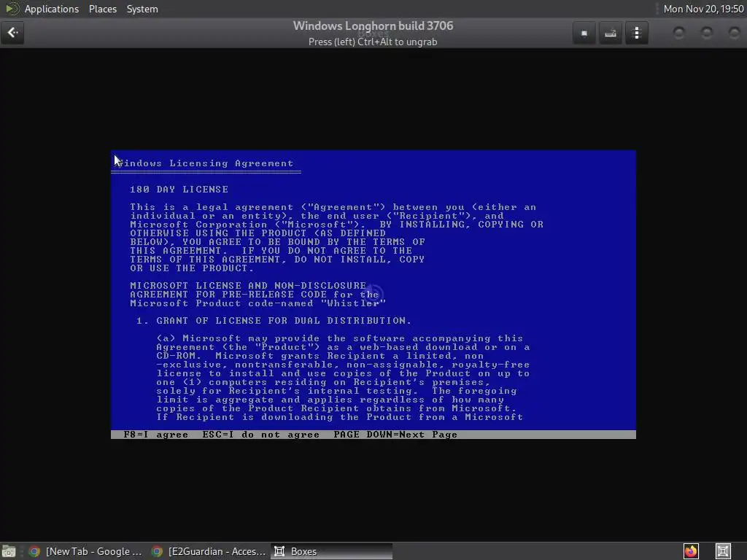Click the '1. GRANT OF LICENSE FOR DUAL DISTRIBUTION.' line
Screen dimensions: 747x560
274,321
